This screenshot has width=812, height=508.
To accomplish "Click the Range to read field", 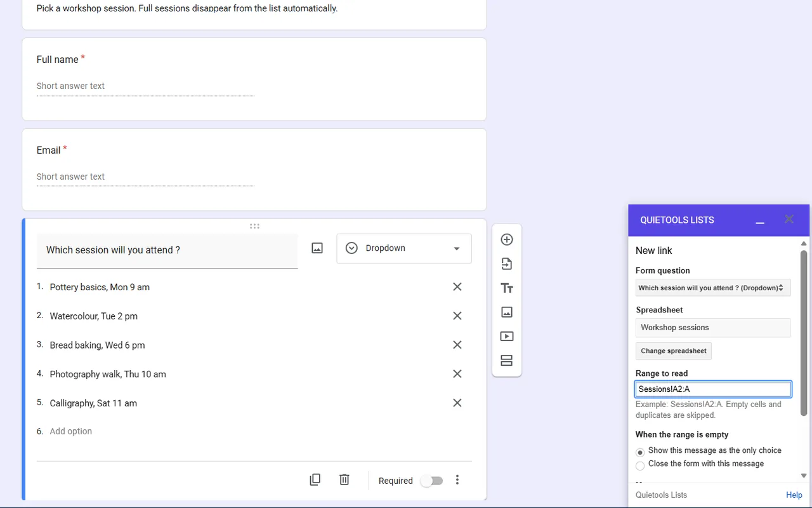I will point(713,389).
